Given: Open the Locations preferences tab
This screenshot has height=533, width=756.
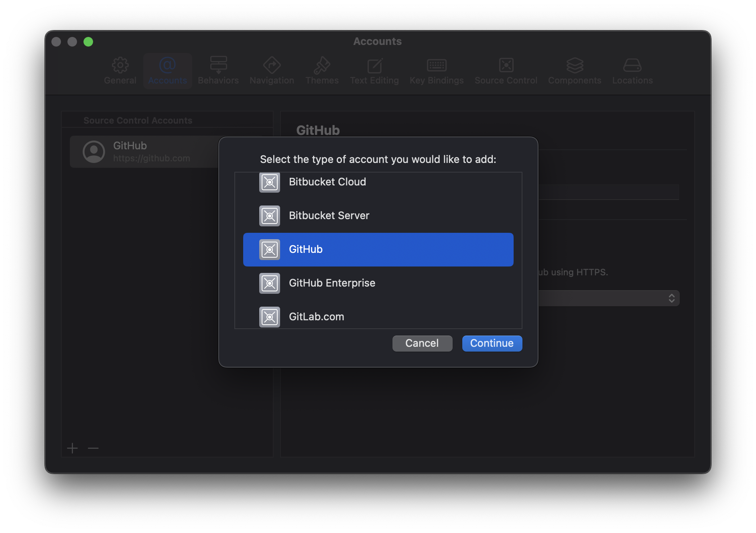Looking at the screenshot, I should tap(632, 71).
